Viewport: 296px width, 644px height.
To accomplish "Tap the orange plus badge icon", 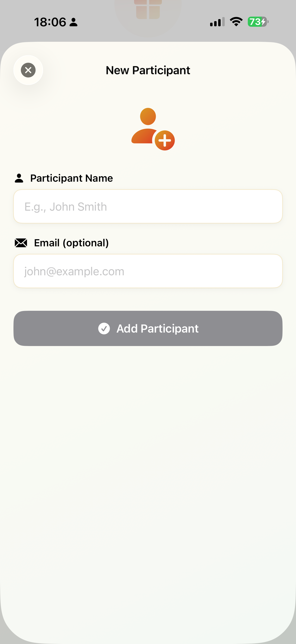I will pos(165,140).
